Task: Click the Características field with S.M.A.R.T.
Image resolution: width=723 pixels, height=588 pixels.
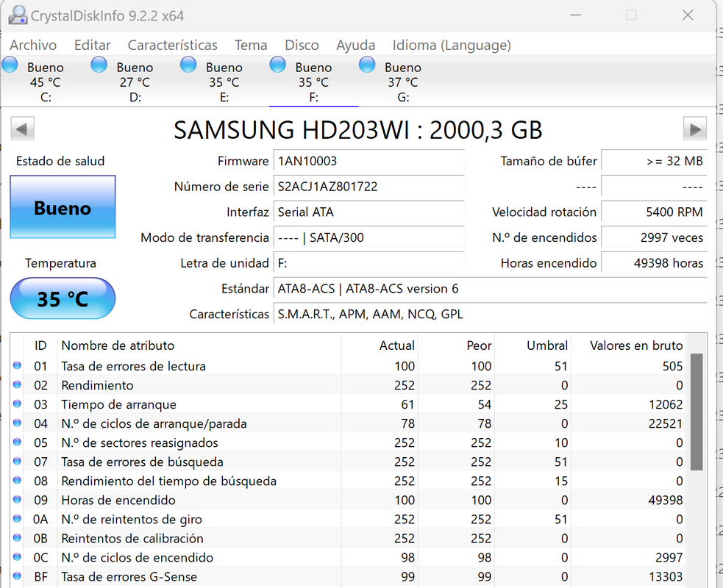Action: pos(490,315)
